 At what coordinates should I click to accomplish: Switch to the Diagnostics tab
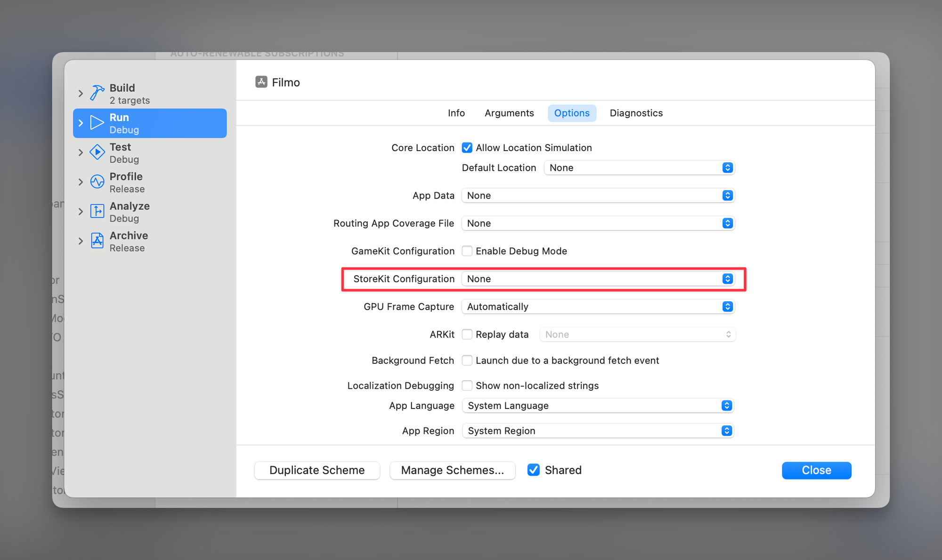tap(636, 113)
